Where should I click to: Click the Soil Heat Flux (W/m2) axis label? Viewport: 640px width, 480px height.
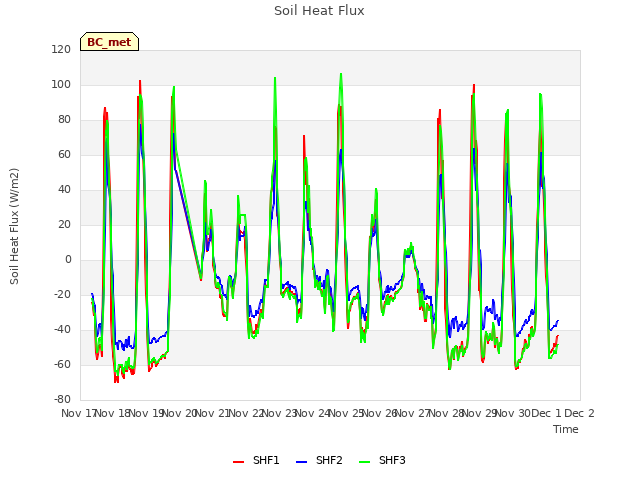[x=14, y=226]
